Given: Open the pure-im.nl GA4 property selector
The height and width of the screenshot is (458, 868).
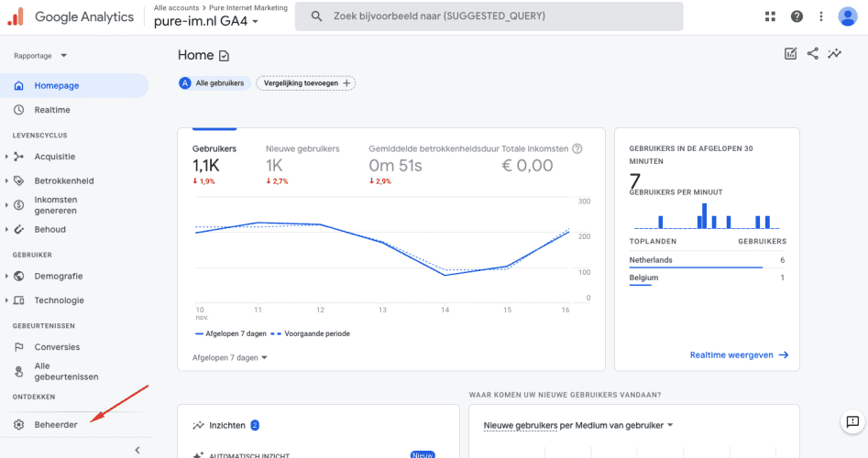Looking at the screenshot, I should click(206, 22).
